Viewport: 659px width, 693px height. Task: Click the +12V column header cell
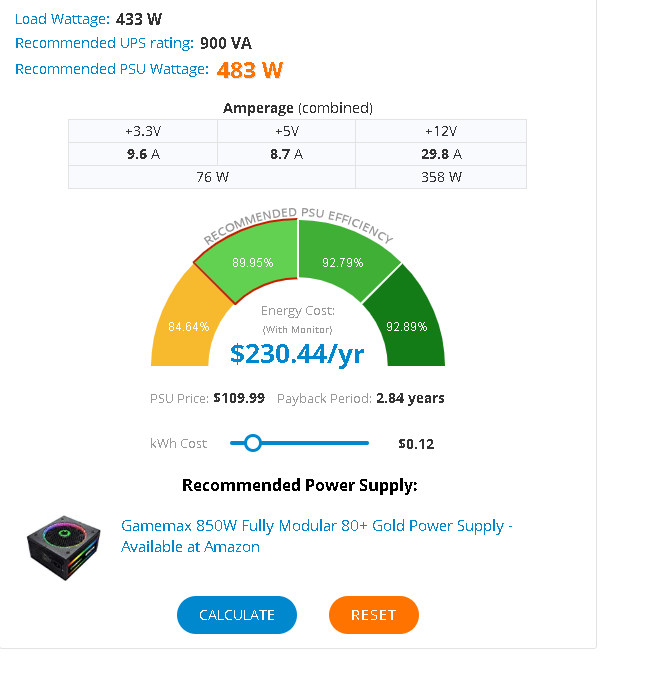(x=441, y=131)
